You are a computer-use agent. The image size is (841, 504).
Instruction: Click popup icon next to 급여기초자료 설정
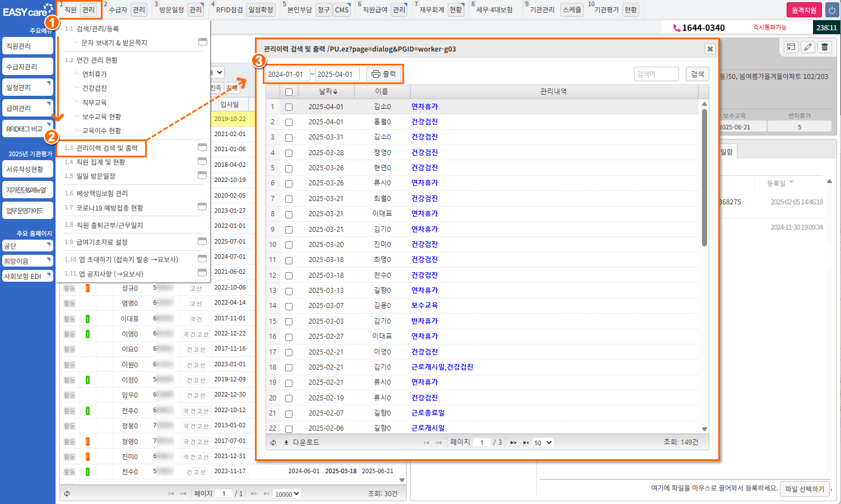tap(202, 241)
